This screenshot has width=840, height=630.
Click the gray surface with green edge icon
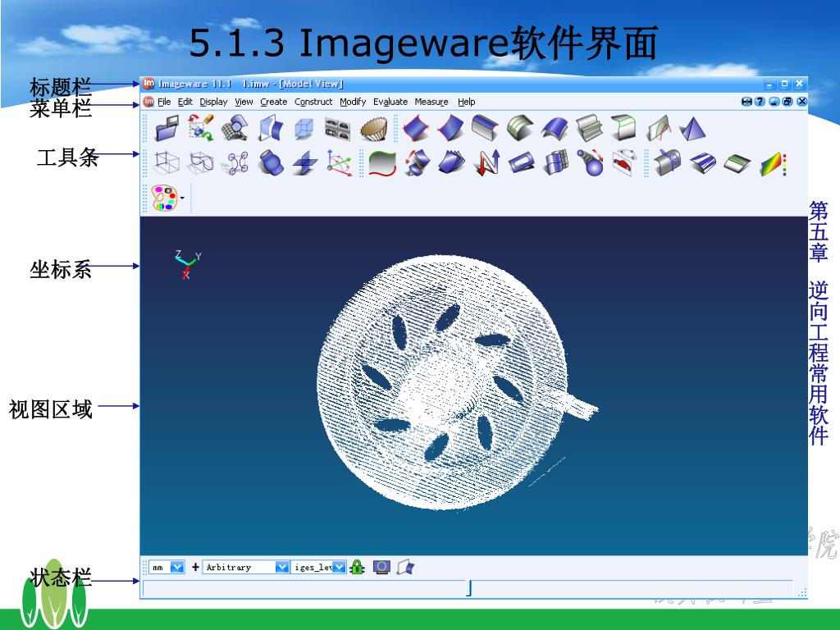pos(623,129)
